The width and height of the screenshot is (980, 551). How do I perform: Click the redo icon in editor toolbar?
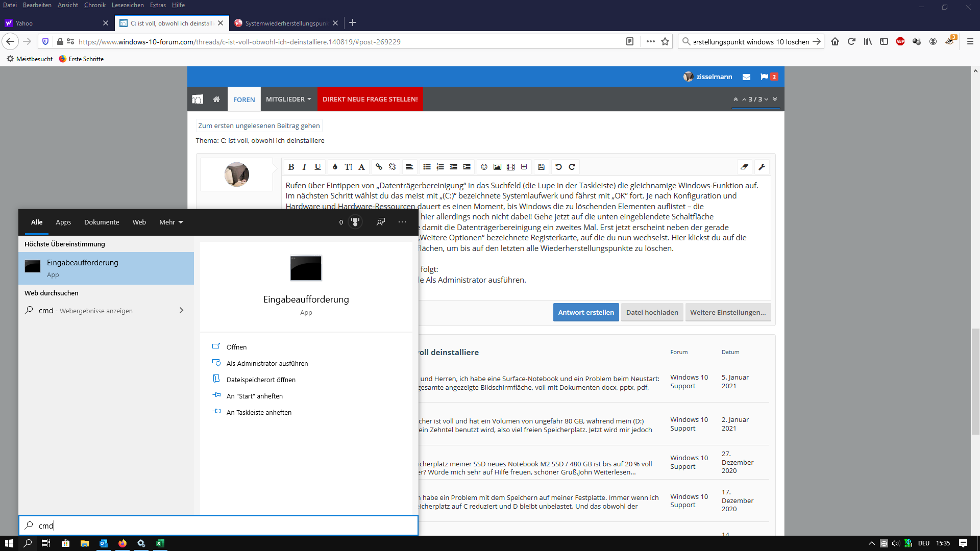[572, 167]
